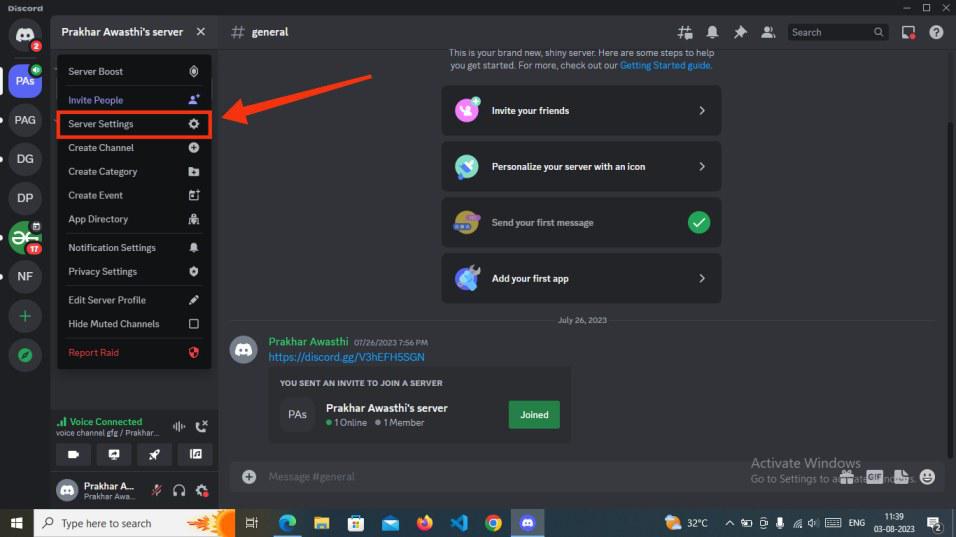Add a server with the plus icon

coord(25,316)
